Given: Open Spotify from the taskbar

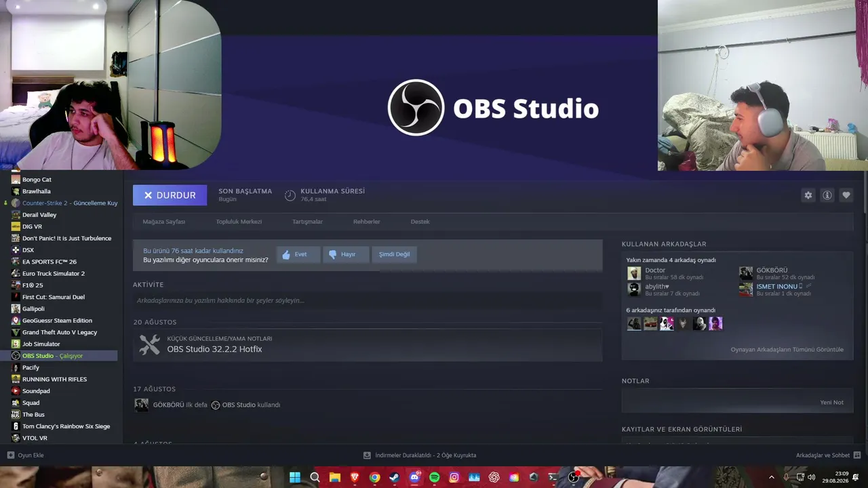Looking at the screenshot, I should (434, 477).
